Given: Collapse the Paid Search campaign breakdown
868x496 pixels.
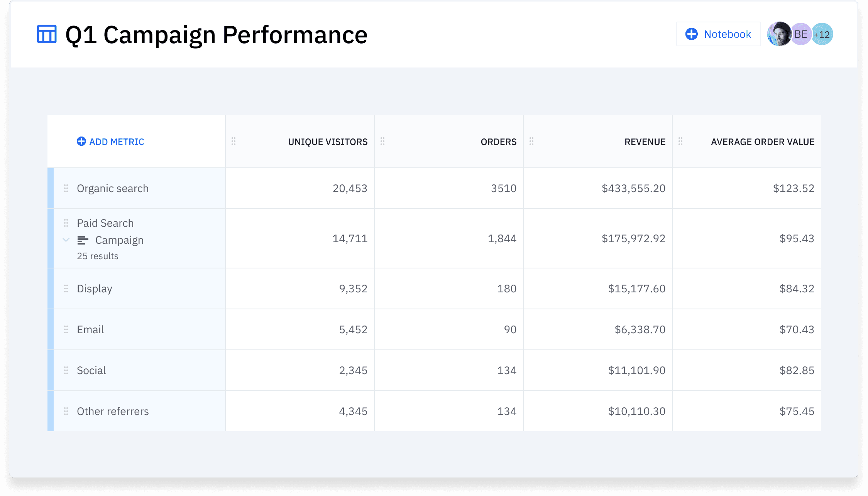Looking at the screenshot, I should [x=66, y=240].
